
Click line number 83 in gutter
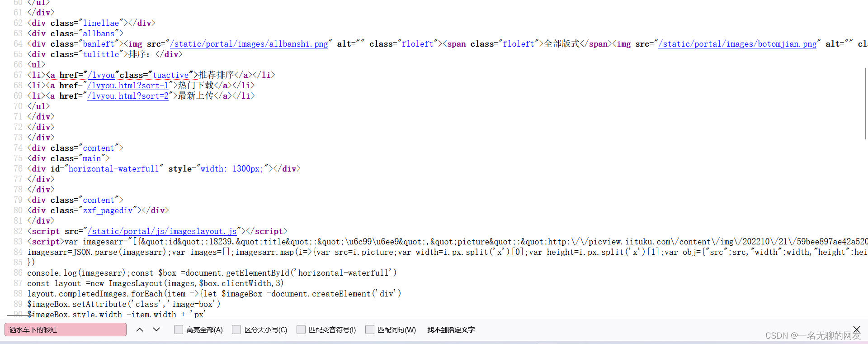[x=18, y=242]
